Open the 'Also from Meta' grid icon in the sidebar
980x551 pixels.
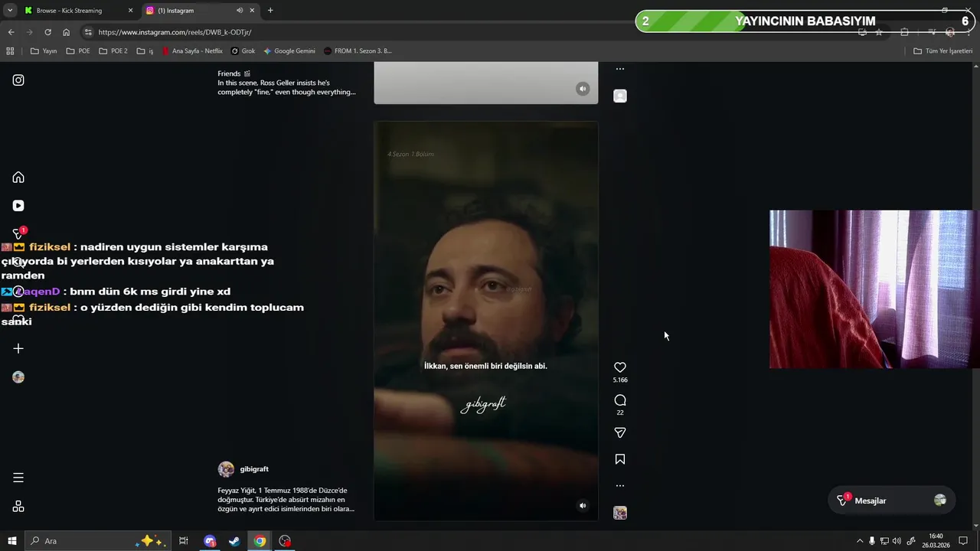pos(18,507)
